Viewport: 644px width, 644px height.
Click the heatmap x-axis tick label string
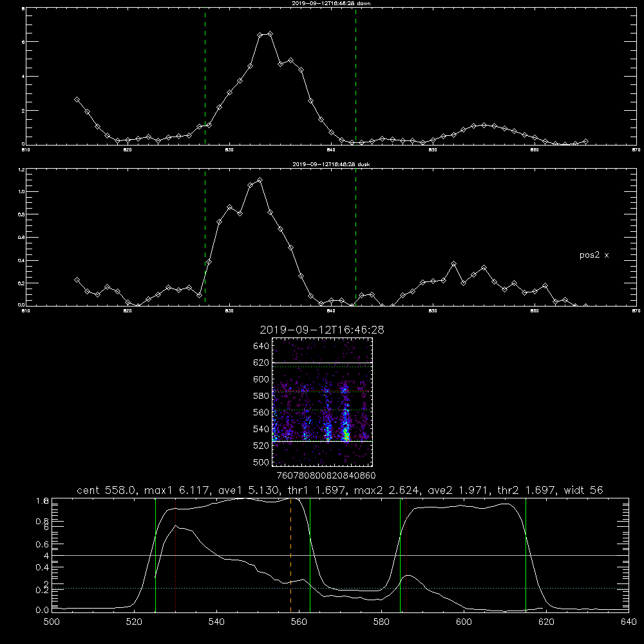[326, 475]
